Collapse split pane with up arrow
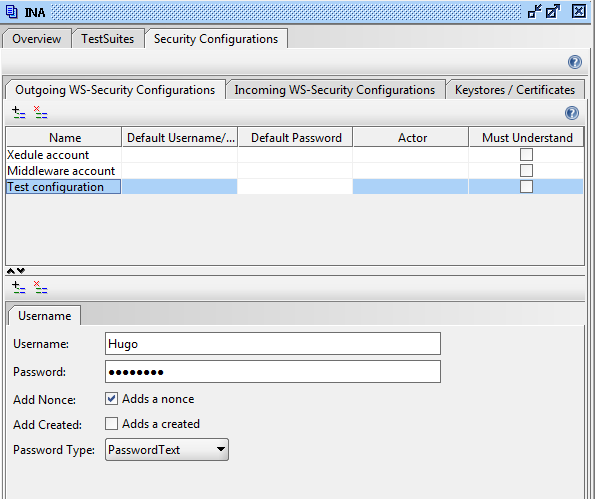596x499 pixels. (11, 271)
